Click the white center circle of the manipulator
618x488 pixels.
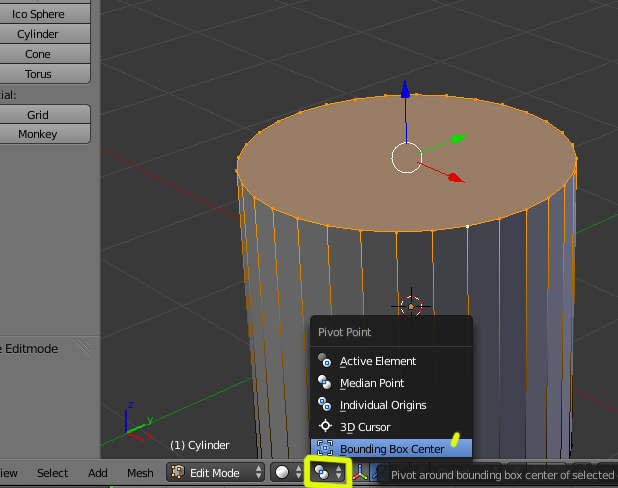(x=406, y=158)
